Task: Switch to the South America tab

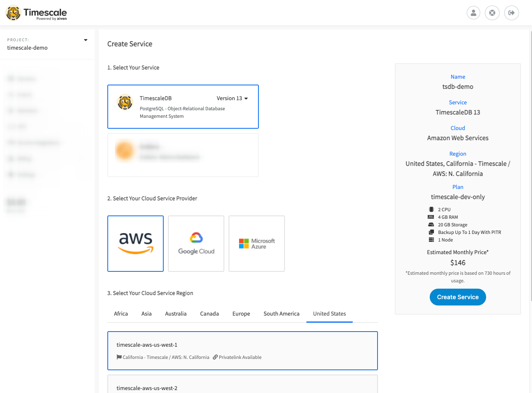Action: click(x=282, y=314)
